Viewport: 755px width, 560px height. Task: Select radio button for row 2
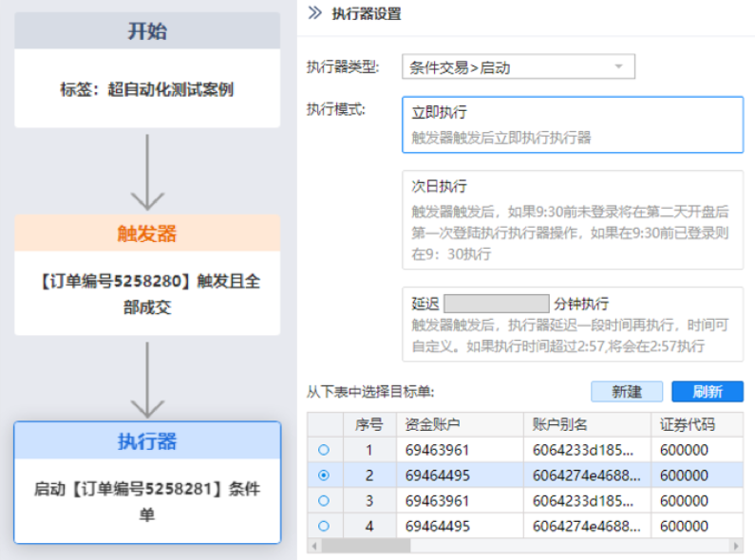tap(325, 475)
